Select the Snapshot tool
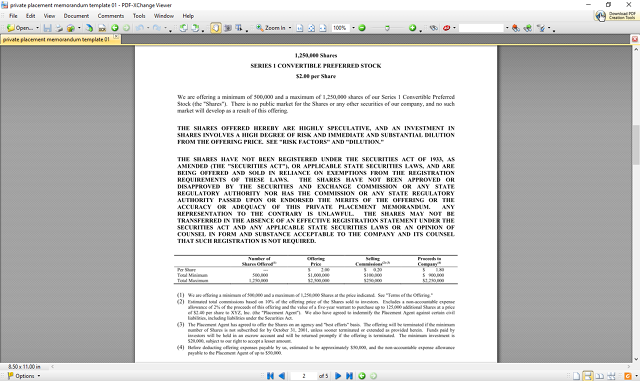The width and height of the screenshot is (640, 381). (x=228, y=28)
